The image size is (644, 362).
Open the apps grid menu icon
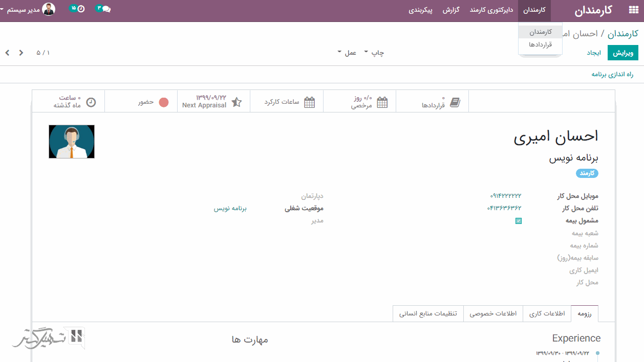tap(633, 10)
